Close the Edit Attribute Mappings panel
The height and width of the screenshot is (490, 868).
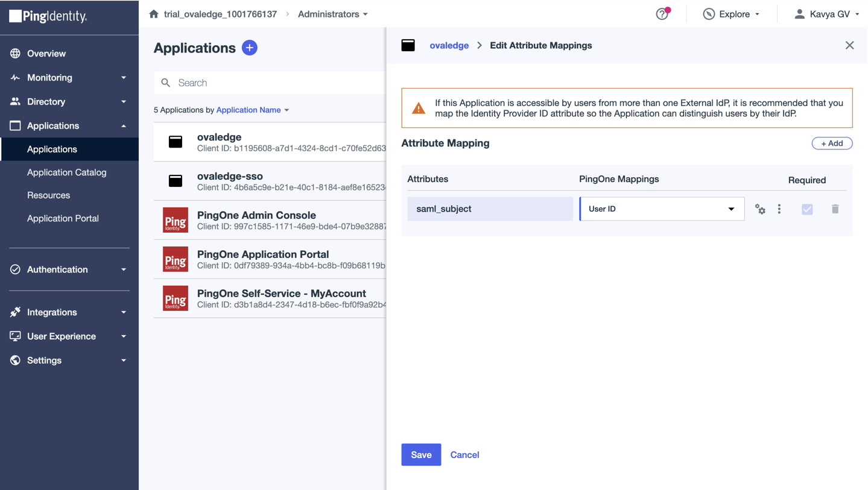(849, 45)
